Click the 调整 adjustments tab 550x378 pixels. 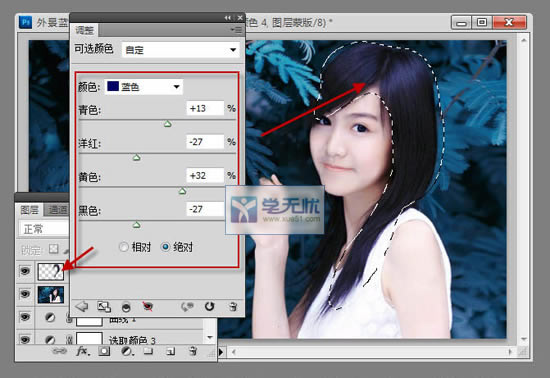coord(85,30)
